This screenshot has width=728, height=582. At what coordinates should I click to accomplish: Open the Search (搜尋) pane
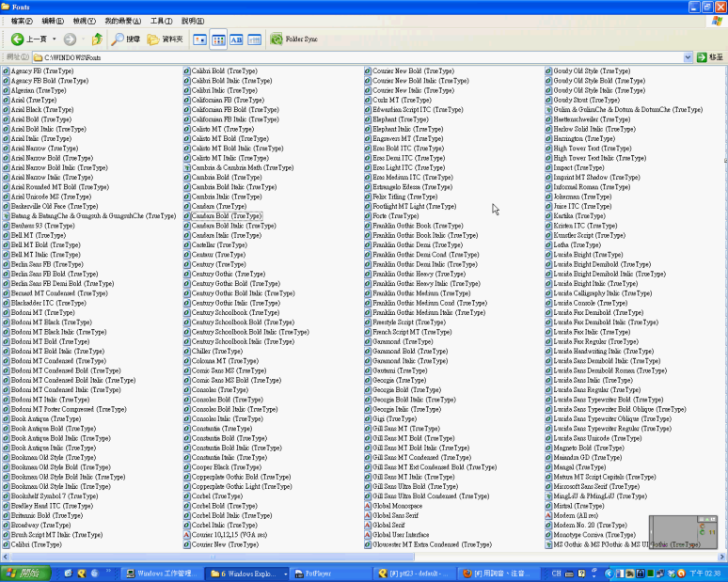point(126,39)
